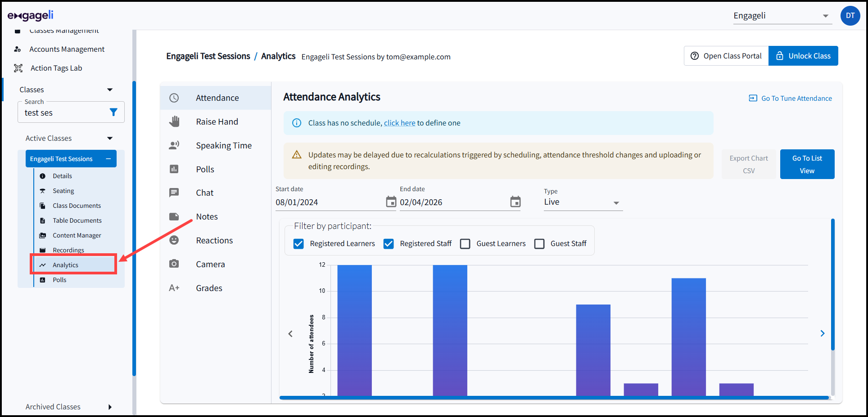Enable the Guest Learners checkbox
Screen dimensions: 868x417
tap(465, 244)
